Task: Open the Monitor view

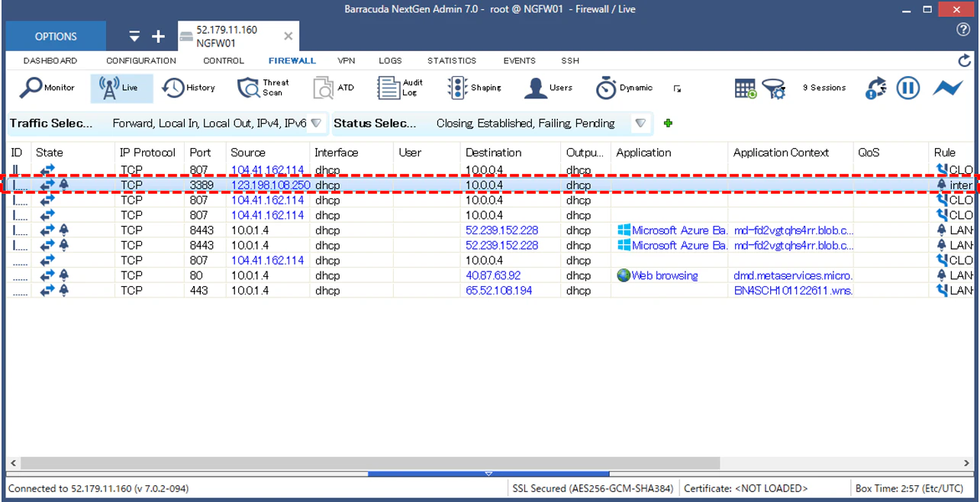Action: pos(47,88)
